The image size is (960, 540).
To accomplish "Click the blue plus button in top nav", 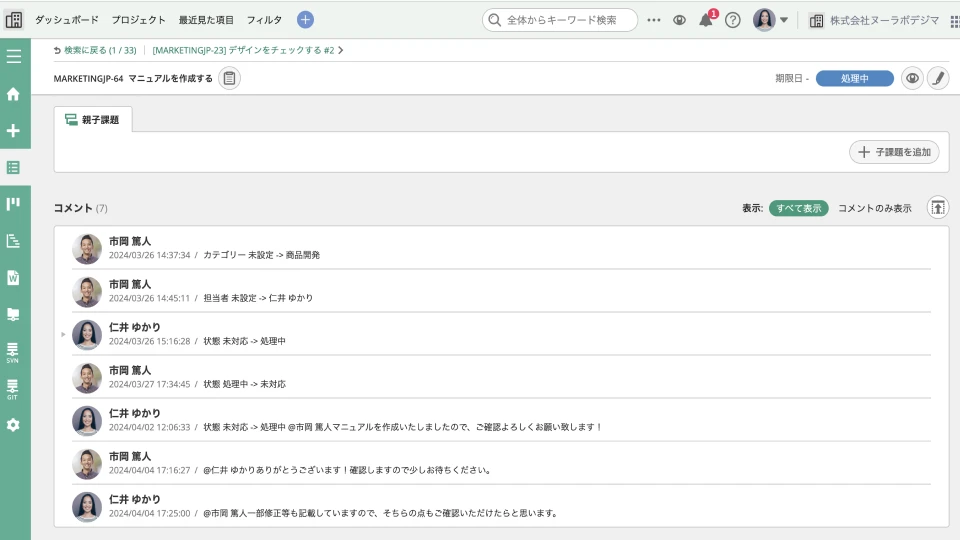I will [306, 20].
